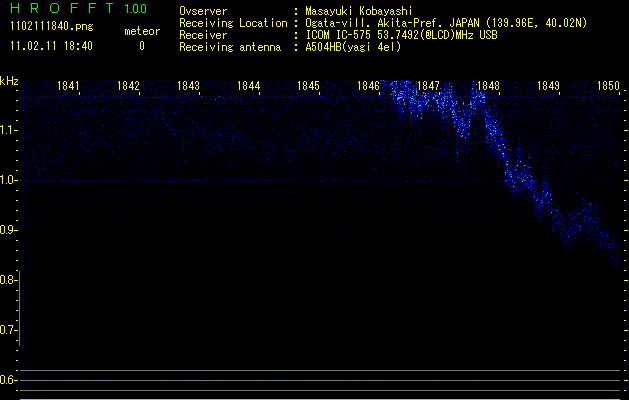Click the 1844 time marker

coord(248,85)
